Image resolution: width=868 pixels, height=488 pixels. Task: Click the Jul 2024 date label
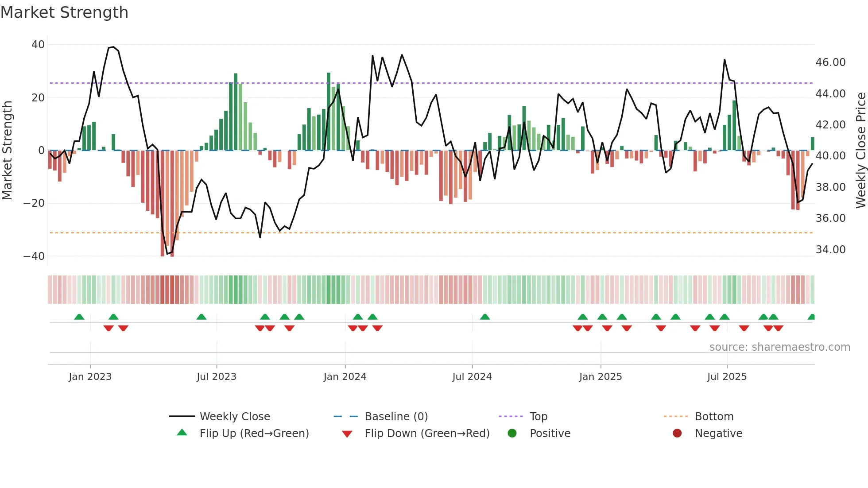point(472,377)
